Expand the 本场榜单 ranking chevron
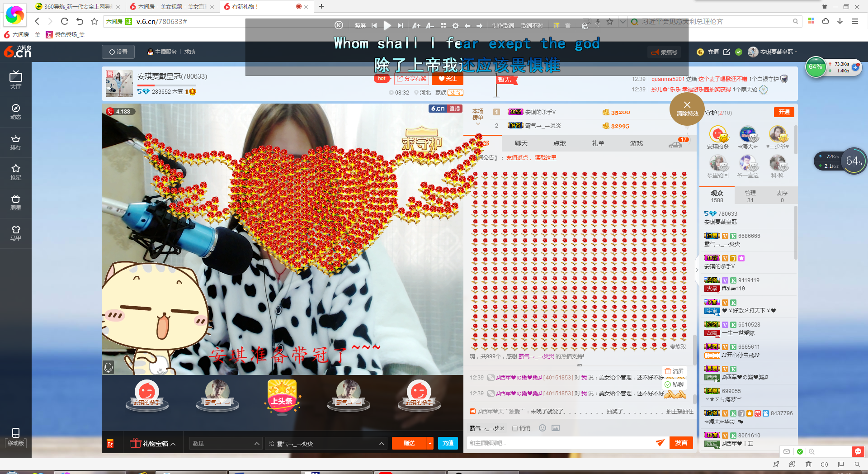The image size is (868, 474). [478, 123]
